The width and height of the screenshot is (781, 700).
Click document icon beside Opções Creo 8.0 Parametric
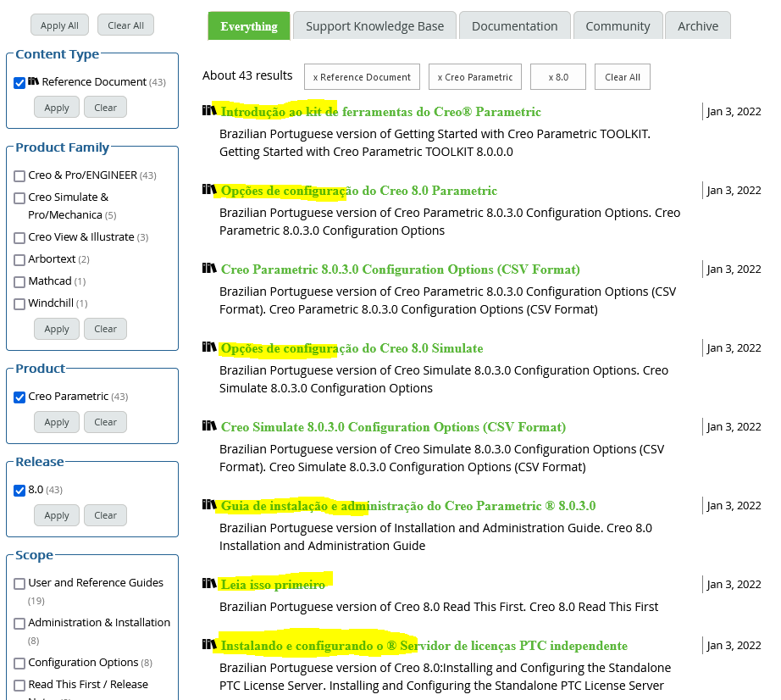(x=209, y=189)
